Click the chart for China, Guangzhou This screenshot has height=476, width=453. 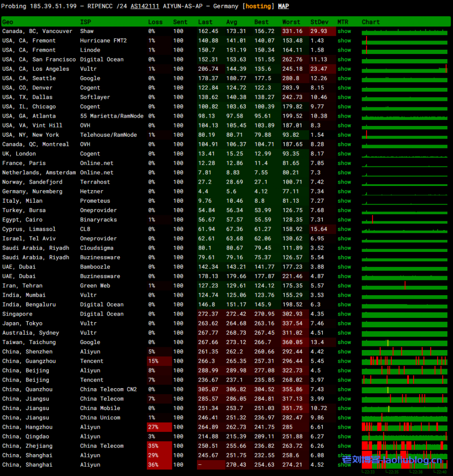(405, 361)
